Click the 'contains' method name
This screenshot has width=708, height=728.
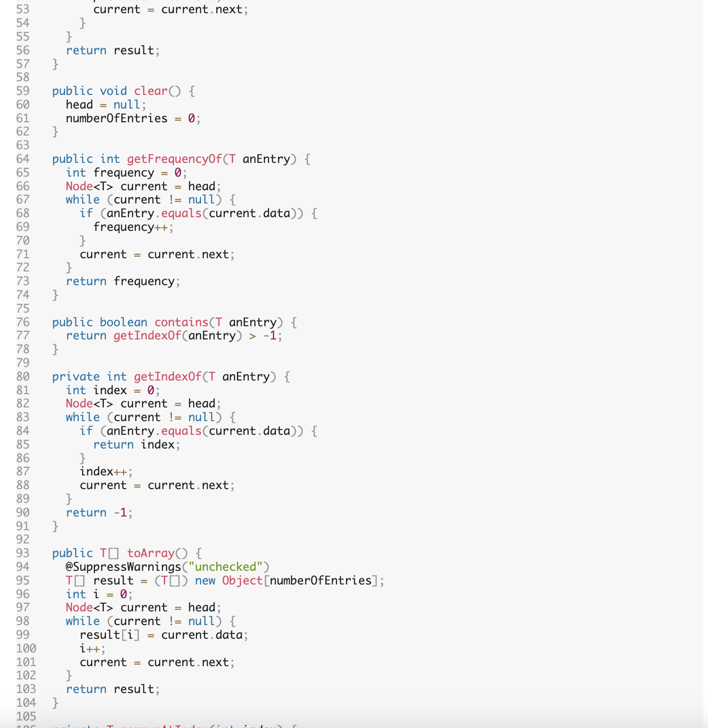(181, 322)
